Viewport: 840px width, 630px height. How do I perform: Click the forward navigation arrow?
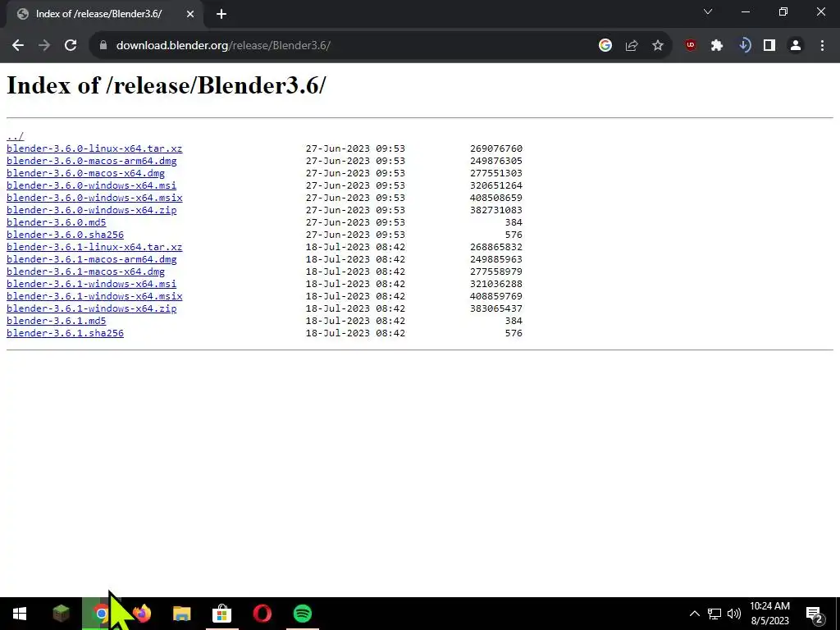click(44, 46)
